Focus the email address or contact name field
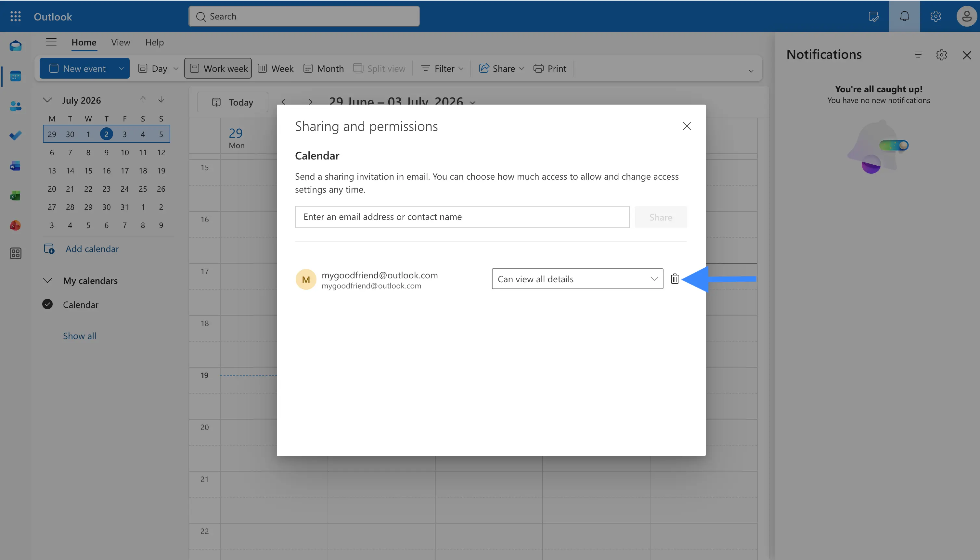The height and width of the screenshot is (560, 980). [x=462, y=217]
